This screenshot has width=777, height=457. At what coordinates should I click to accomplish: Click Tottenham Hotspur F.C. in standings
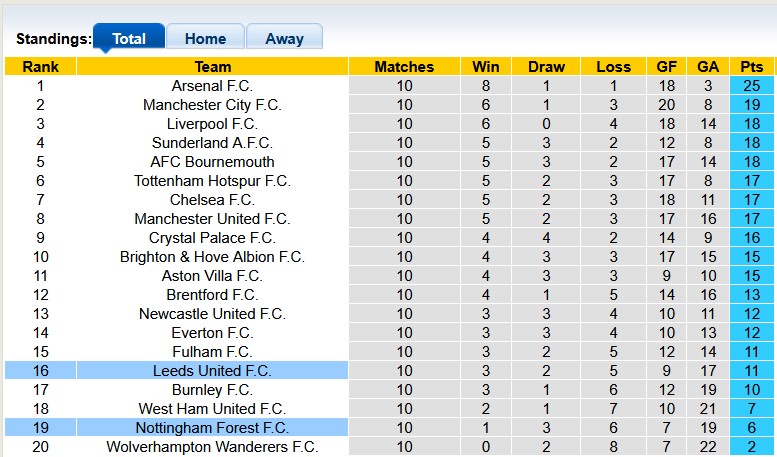pyautogui.click(x=212, y=181)
